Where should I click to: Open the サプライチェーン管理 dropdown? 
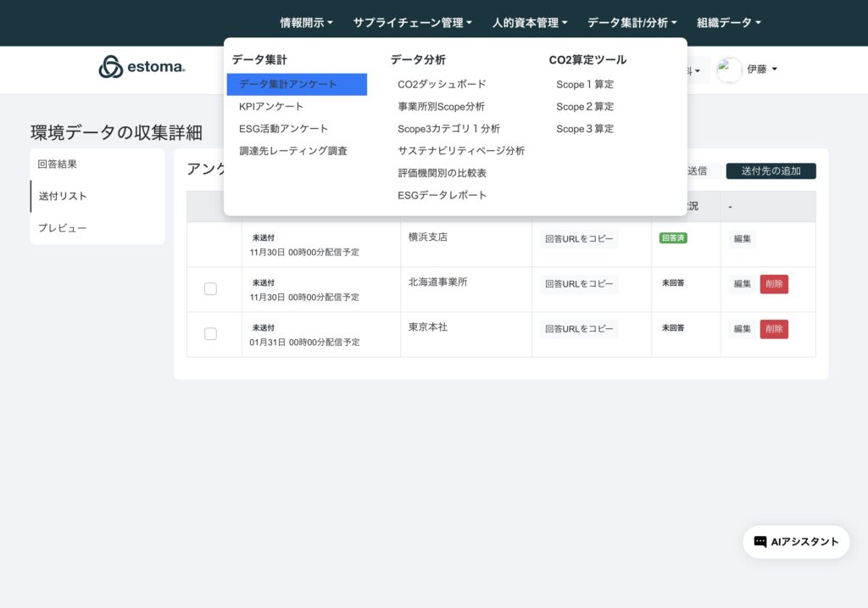(412, 23)
